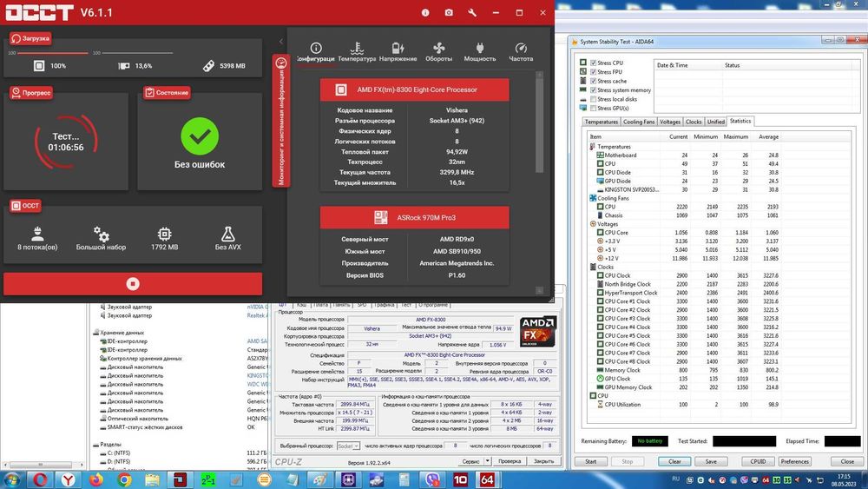Enable Stress GPU(s) checkbox
Screen dimensions: 868x489
click(x=593, y=109)
